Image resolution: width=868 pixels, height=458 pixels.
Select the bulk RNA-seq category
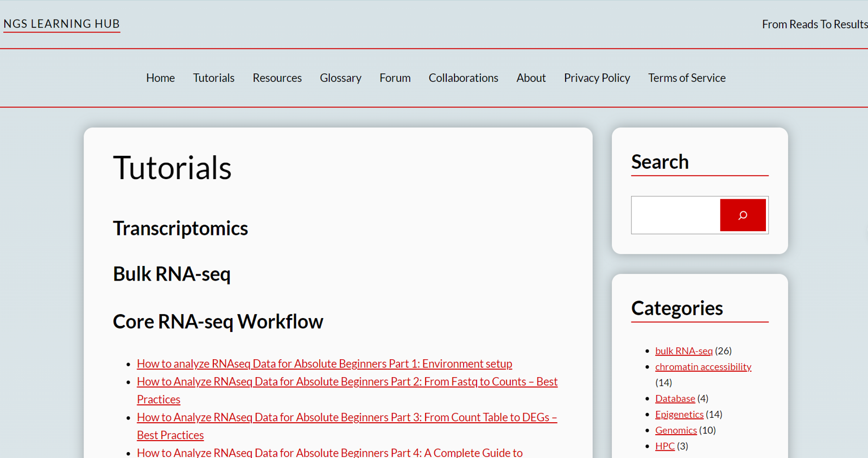(x=683, y=351)
